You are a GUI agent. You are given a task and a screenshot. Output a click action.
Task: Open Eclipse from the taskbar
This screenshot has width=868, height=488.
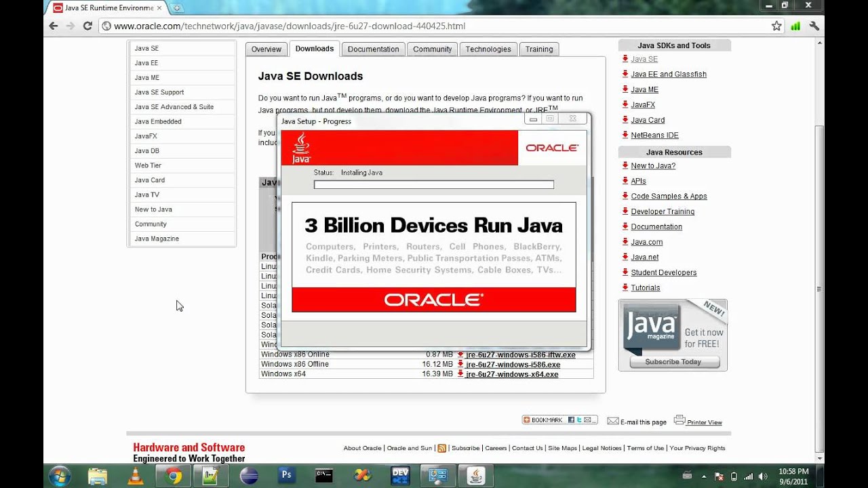coord(249,476)
